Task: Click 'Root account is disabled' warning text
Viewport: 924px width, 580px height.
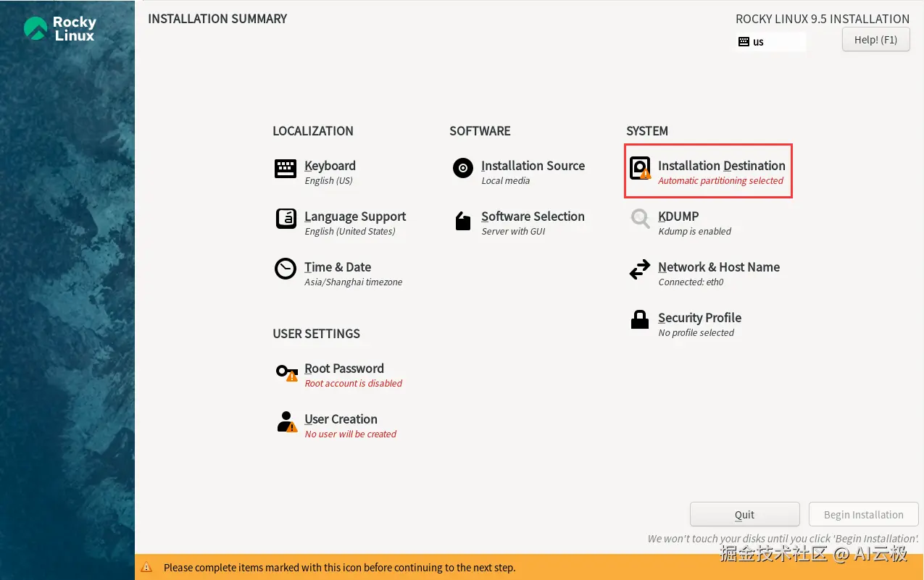Action: (354, 384)
